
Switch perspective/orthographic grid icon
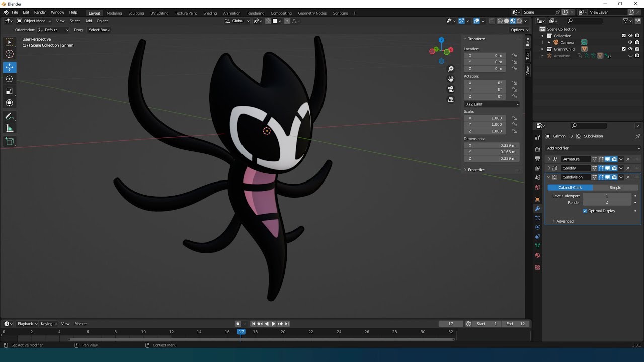(451, 100)
